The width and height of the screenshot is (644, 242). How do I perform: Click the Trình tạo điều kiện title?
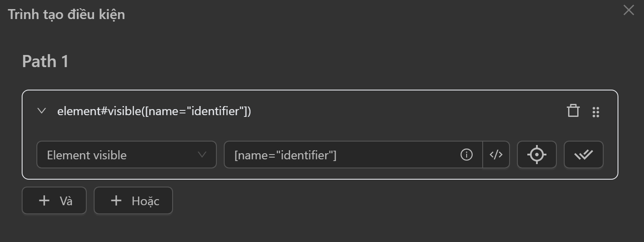66,14
